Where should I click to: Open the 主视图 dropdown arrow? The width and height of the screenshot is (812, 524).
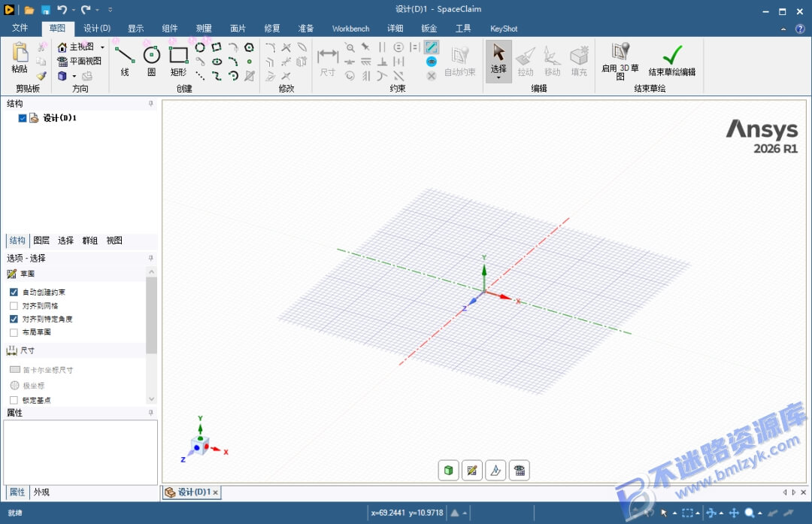click(102, 47)
